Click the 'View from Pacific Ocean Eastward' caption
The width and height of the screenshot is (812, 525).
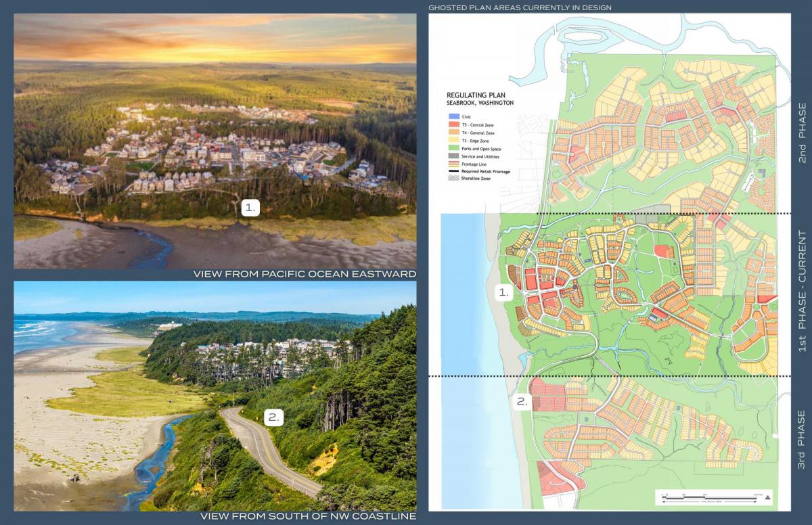[304, 274]
